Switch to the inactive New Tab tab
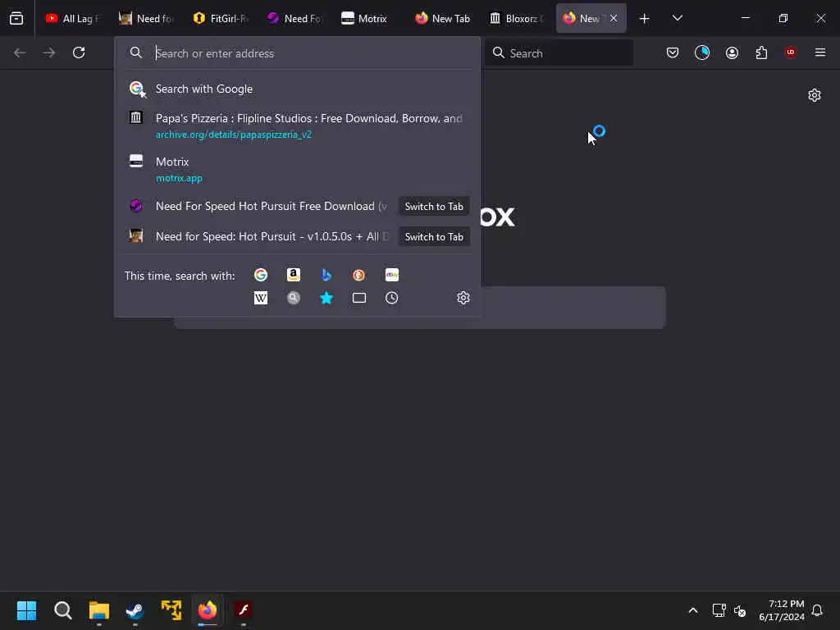The height and width of the screenshot is (630, 840). click(x=442, y=18)
